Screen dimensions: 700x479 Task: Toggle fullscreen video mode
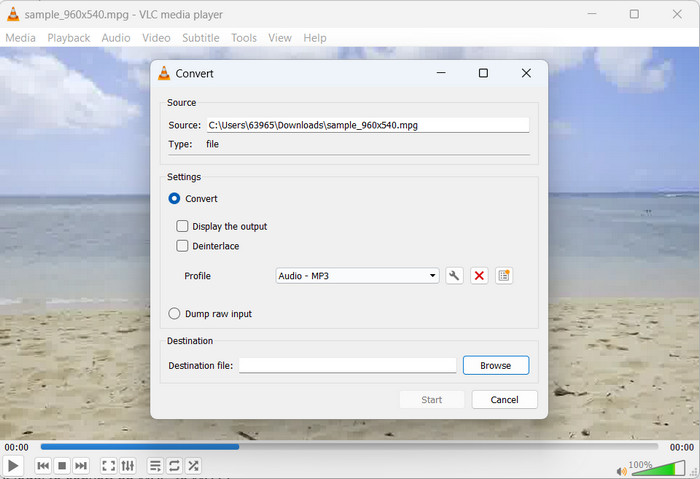pyautogui.click(x=108, y=466)
